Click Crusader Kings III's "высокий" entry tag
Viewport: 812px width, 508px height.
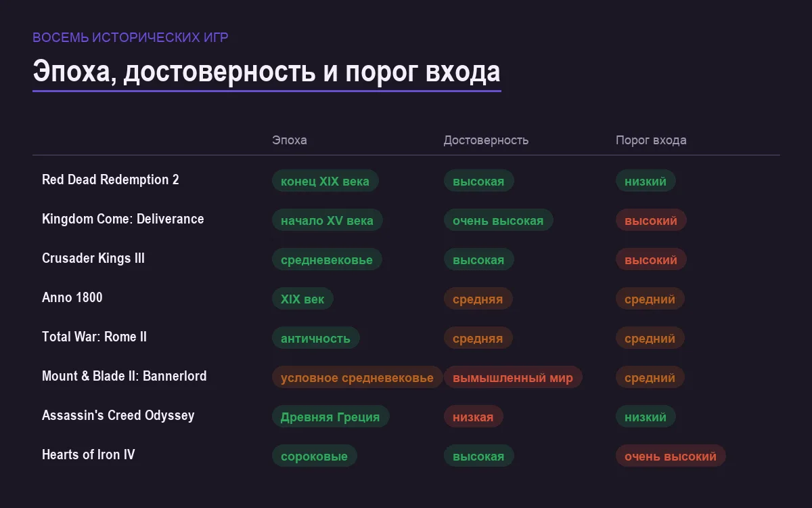(x=651, y=259)
